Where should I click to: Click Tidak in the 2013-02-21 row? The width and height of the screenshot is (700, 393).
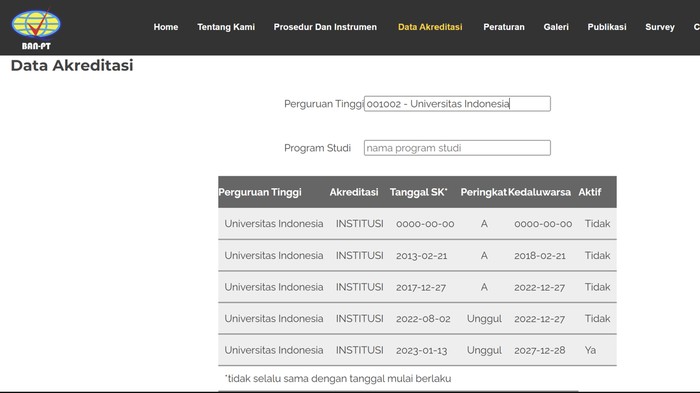pyautogui.click(x=597, y=255)
